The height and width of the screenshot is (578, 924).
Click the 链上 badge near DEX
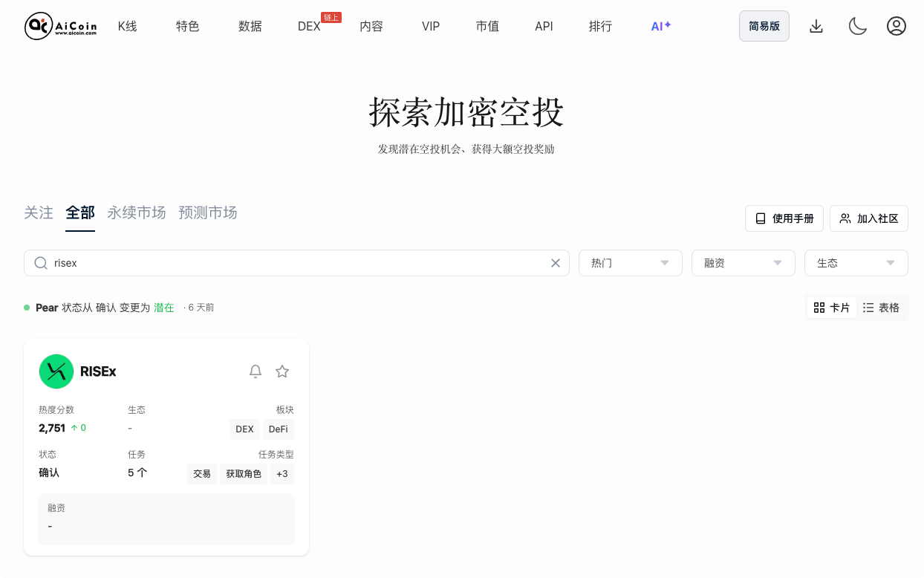pyautogui.click(x=331, y=17)
